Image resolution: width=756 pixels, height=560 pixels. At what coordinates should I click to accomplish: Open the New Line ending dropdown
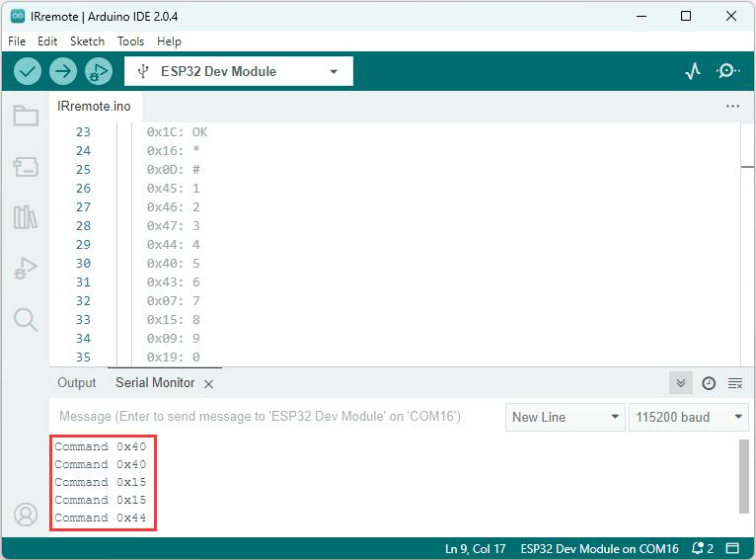coord(566,417)
